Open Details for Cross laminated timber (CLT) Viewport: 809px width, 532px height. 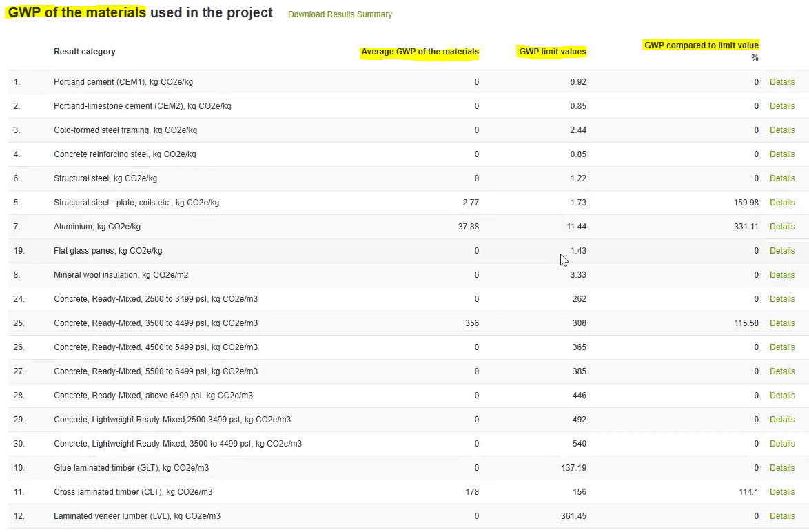(x=782, y=491)
